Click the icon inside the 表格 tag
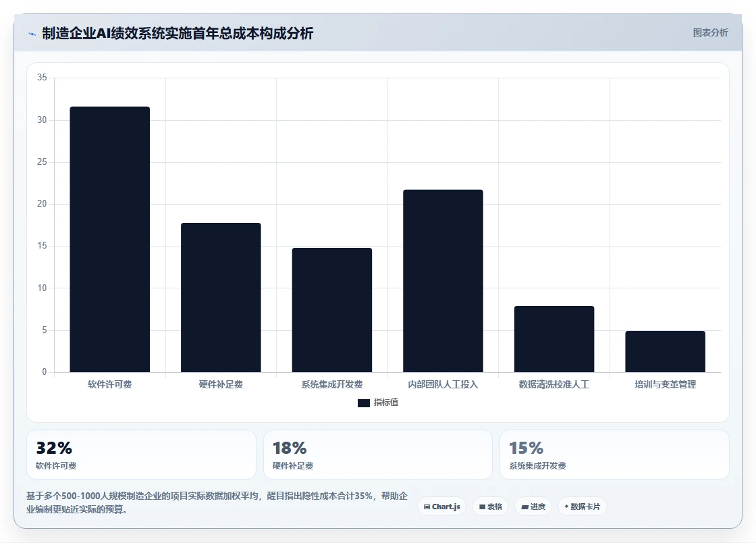 [482, 507]
